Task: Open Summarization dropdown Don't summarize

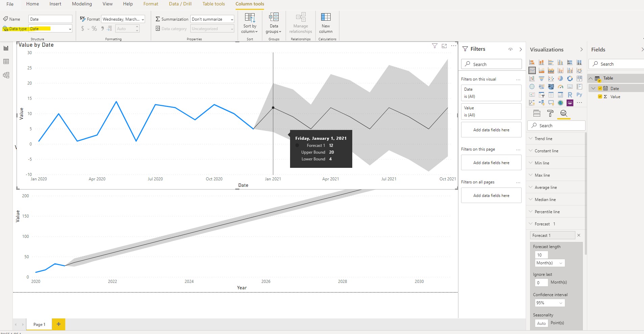Action: coord(212,19)
